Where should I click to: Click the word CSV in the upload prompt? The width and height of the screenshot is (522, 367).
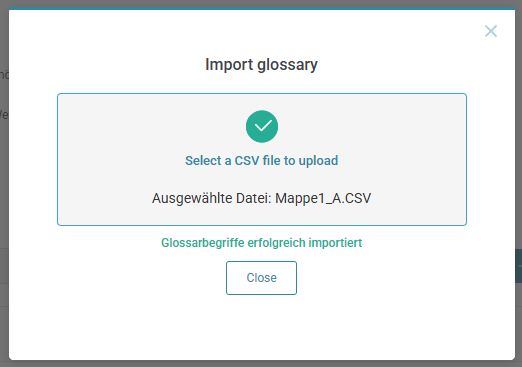click(x=247, y=161)
